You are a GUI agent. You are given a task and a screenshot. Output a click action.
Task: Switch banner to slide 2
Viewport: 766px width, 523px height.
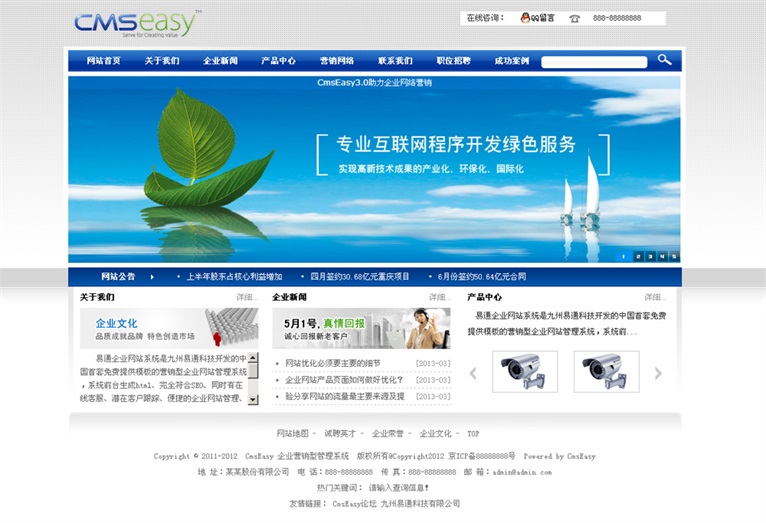pos(637,256)
